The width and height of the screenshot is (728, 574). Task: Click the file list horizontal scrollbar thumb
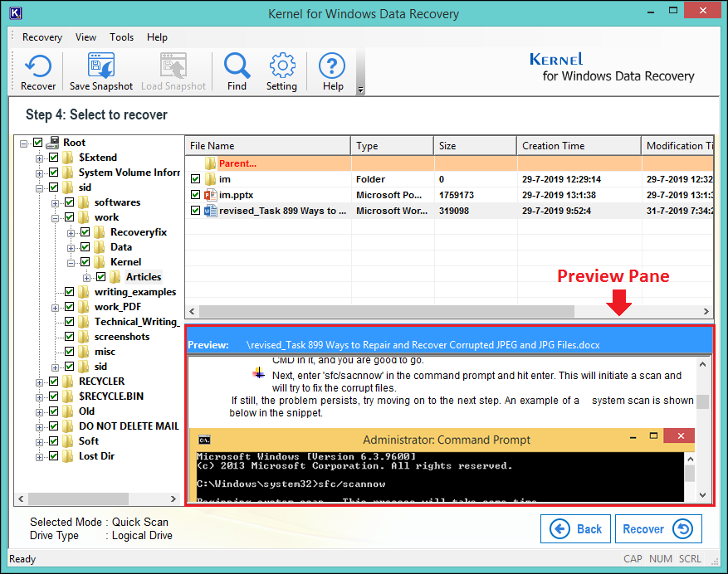(387, 311)
